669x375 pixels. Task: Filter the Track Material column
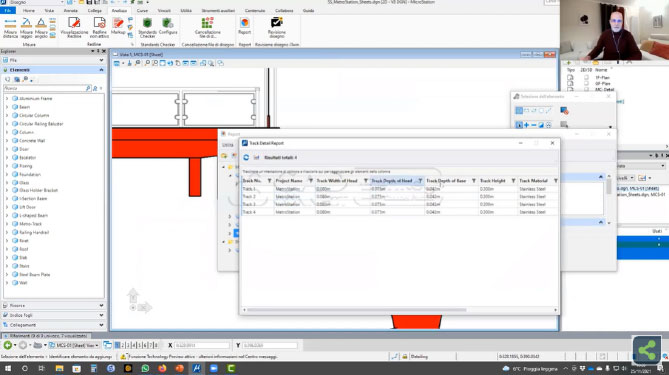click(x=556, y=181)
